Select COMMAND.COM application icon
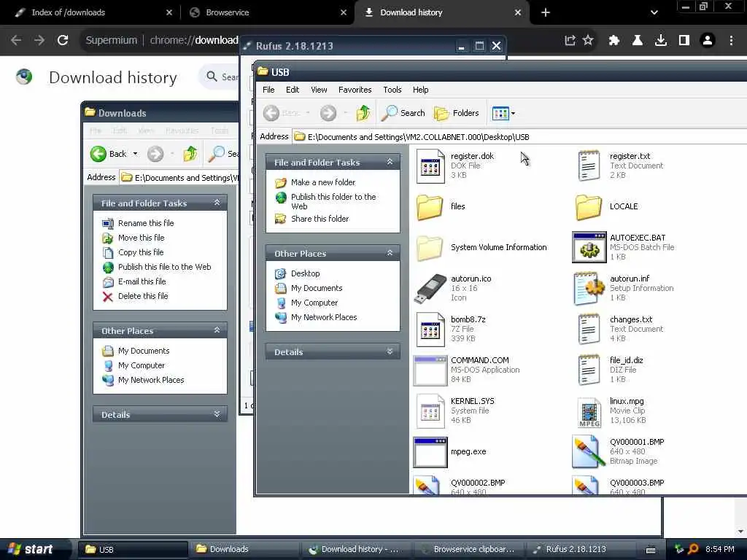The image size is (747, 560). click(430, 370)
